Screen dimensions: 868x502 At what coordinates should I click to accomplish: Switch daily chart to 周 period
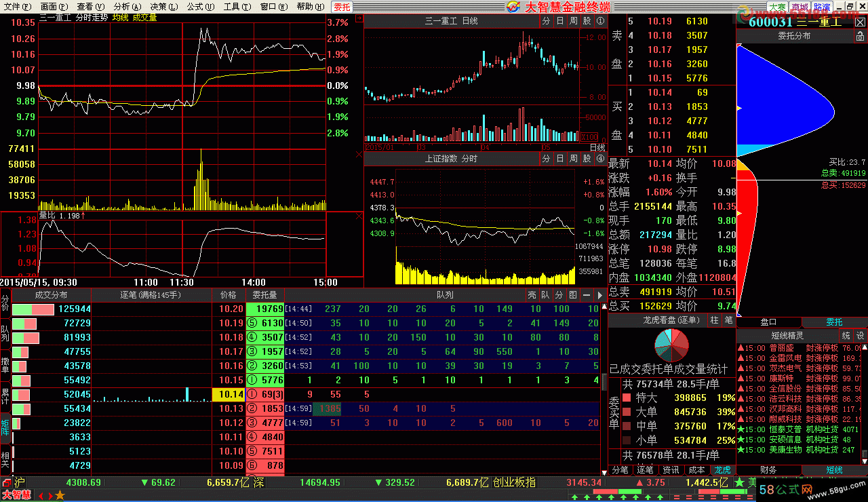pyautogui.click(x=574, y=21)
